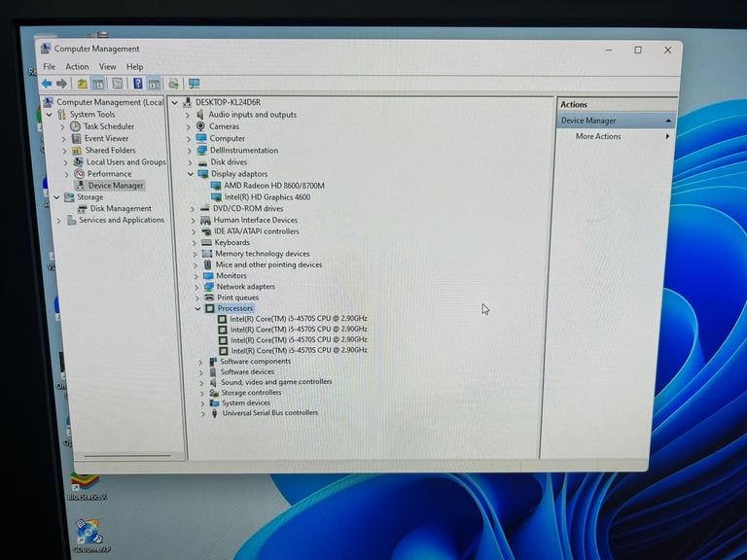Click the Mice and other pointing devices icon
Image resolution: width=747 pixels, height=560 pixels.
[x=208, y=264]
